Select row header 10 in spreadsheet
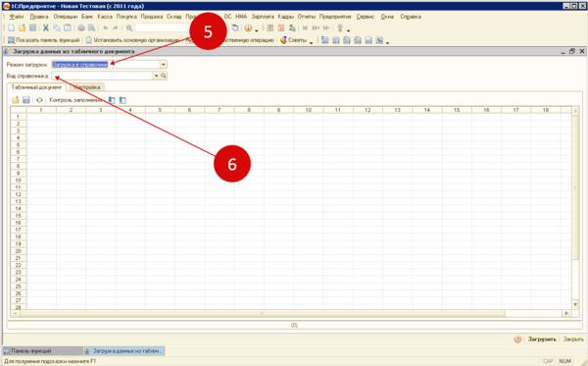The height and width of the screenshot is (366, 588). click(18, 181)
